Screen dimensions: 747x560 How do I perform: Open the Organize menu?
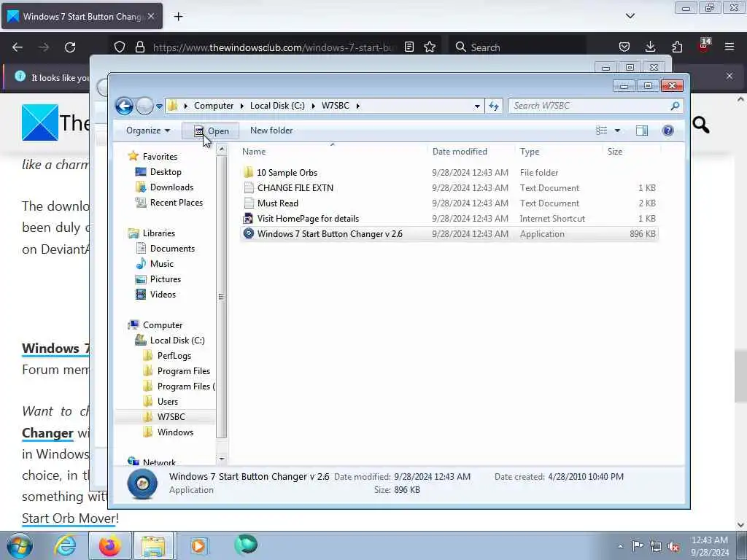coord(147,131)
